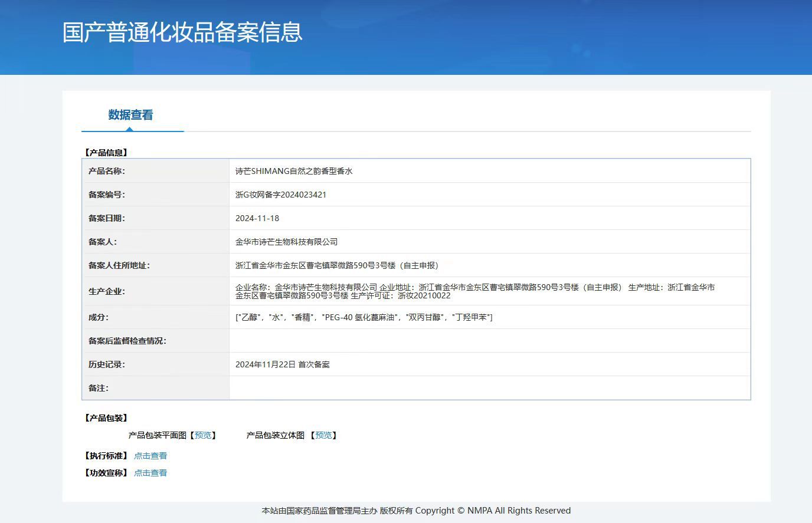
Task: Click company name in the 备案人 row
Action: (x=287, y=242)
